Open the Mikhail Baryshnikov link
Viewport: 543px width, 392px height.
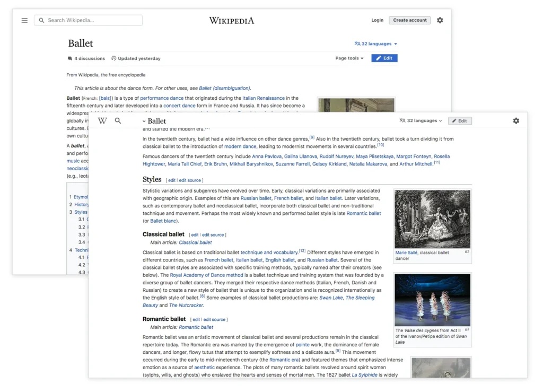click(251, 164)
